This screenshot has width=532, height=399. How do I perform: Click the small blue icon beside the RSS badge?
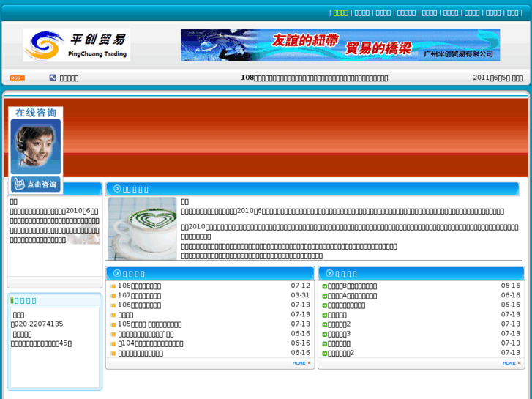[x=53, y=78]
